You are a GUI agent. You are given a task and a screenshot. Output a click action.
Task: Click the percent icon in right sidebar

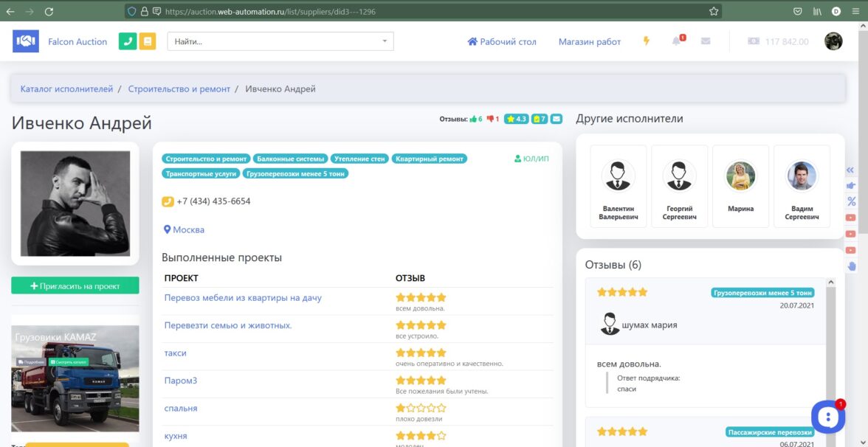(x=851, y=201)
